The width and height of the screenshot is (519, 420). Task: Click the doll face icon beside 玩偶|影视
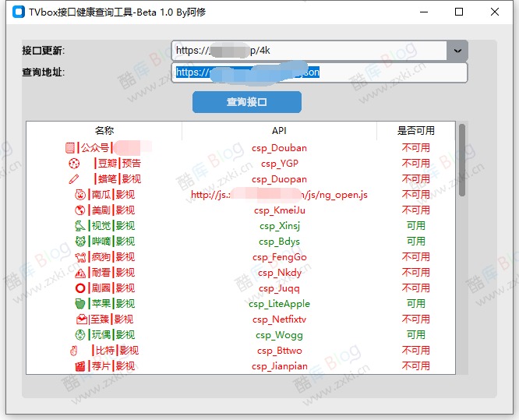(80, 335)
